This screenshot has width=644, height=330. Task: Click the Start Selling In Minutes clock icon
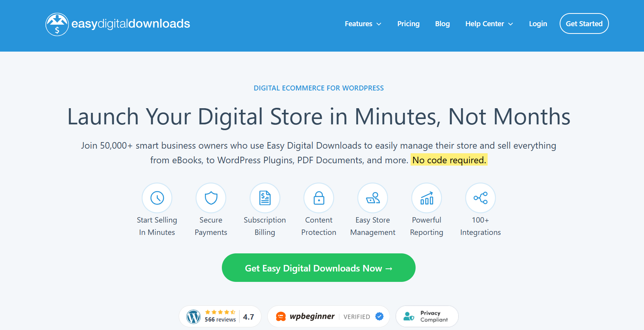pyautogui.click(x=157, y=198)
